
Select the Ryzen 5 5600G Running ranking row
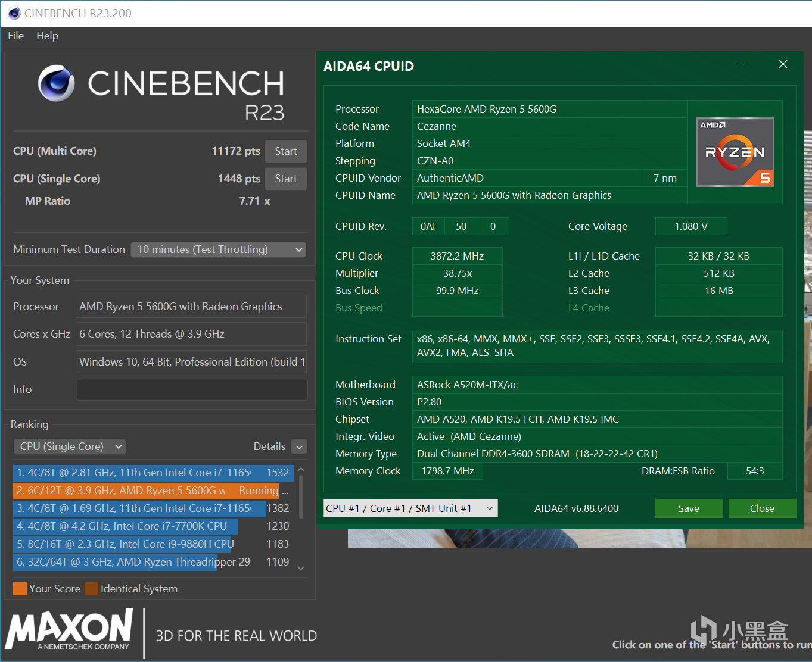click(x=153, y=491)
